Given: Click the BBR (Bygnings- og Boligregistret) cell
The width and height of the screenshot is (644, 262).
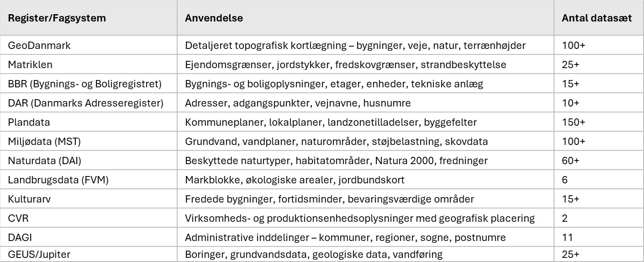Looking at the screenshot, I should coord(84,84).
